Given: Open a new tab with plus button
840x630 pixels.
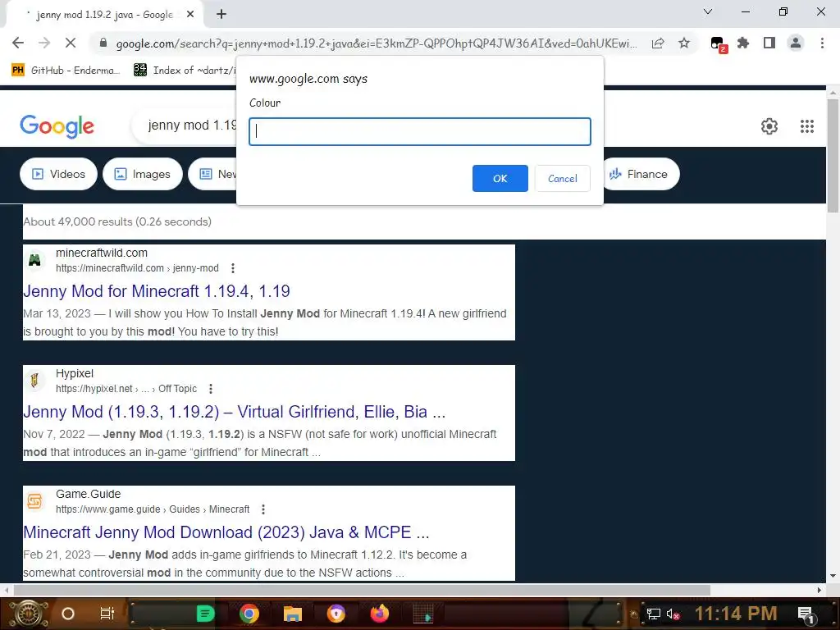Looking at the screenshot, I should pyautogui.click(x=221, y=15).
